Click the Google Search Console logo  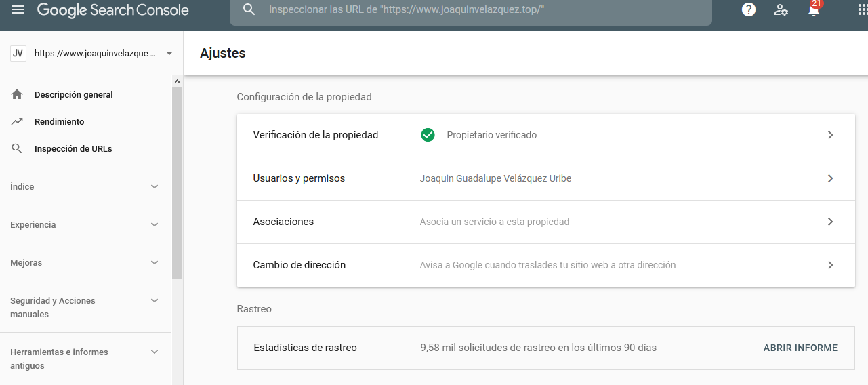(113, 10)
